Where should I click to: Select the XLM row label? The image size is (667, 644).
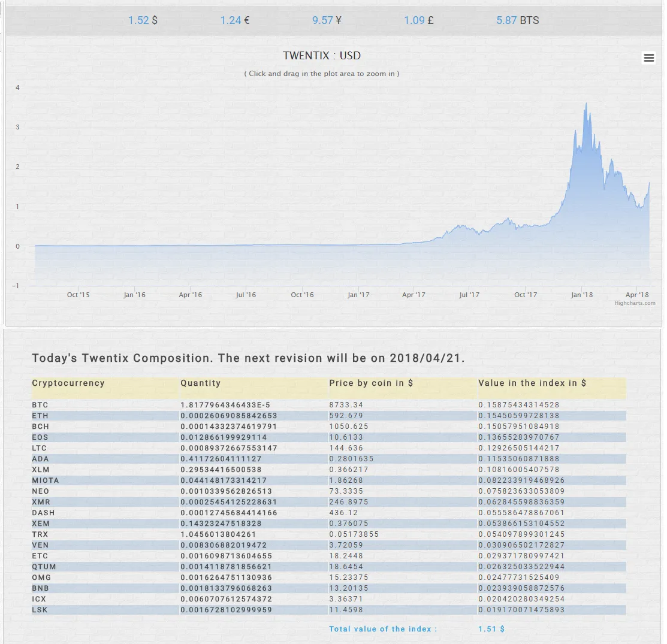pos(40,469)
